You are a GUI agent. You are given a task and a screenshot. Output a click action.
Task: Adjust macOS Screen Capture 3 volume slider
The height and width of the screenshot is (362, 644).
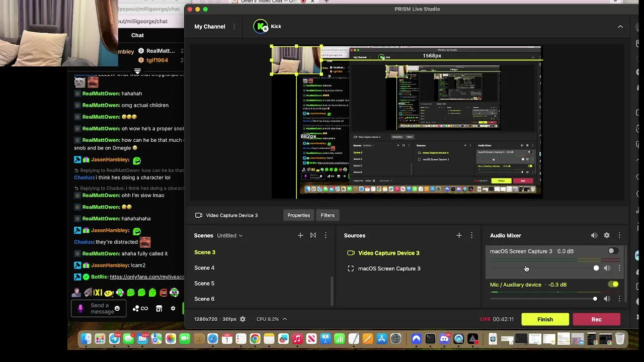pyautogui.click(x=544, y=268)
